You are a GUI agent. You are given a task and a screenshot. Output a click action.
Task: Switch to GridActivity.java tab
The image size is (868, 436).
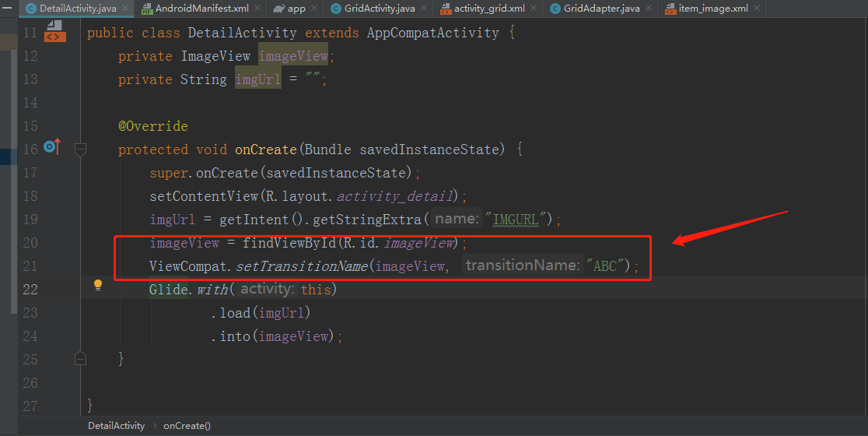click(x=380, y=9)
